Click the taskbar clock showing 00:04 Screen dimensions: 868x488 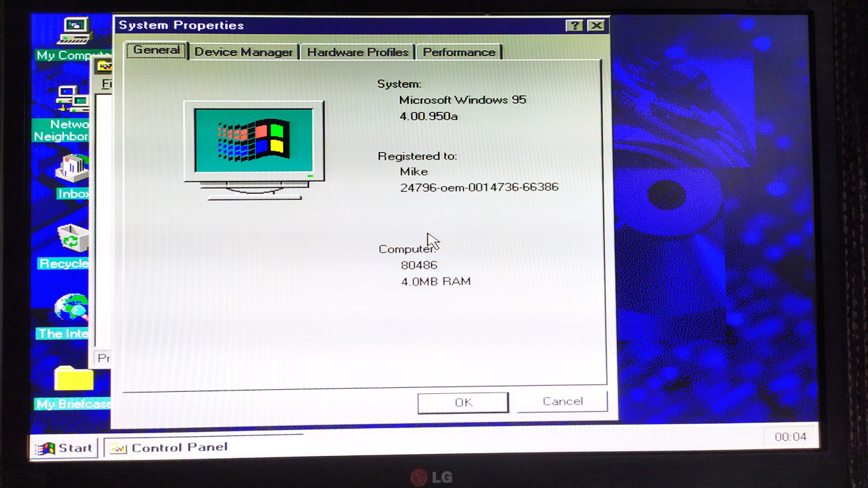point(791,437)
